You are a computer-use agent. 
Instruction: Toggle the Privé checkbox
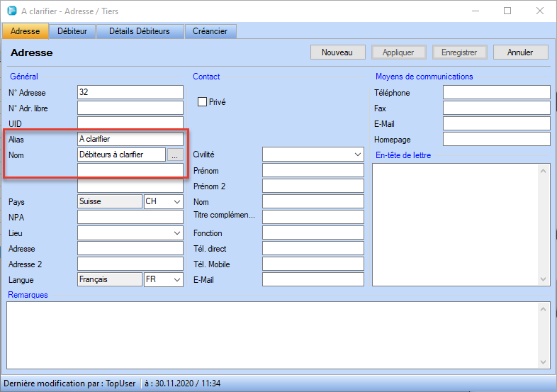(202, 102)
